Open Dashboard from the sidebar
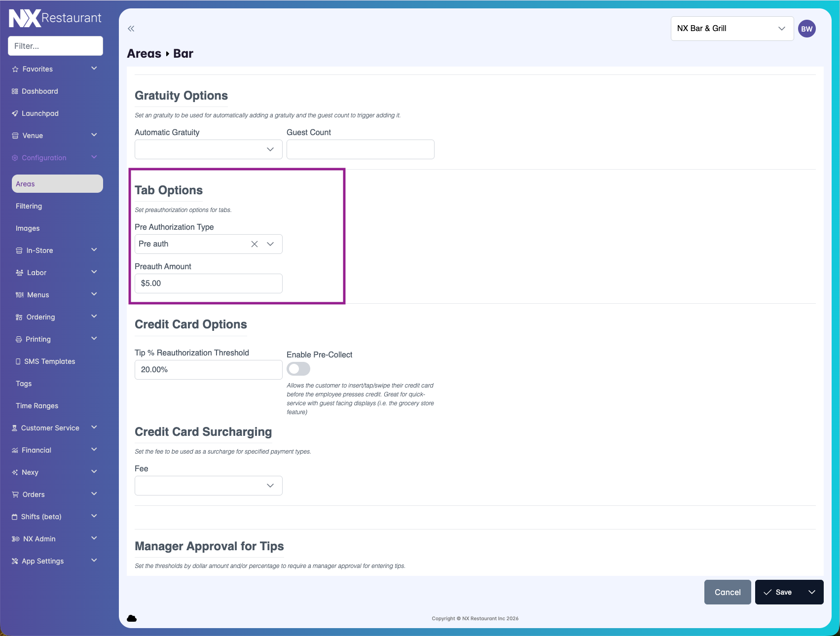 (40, 91)
